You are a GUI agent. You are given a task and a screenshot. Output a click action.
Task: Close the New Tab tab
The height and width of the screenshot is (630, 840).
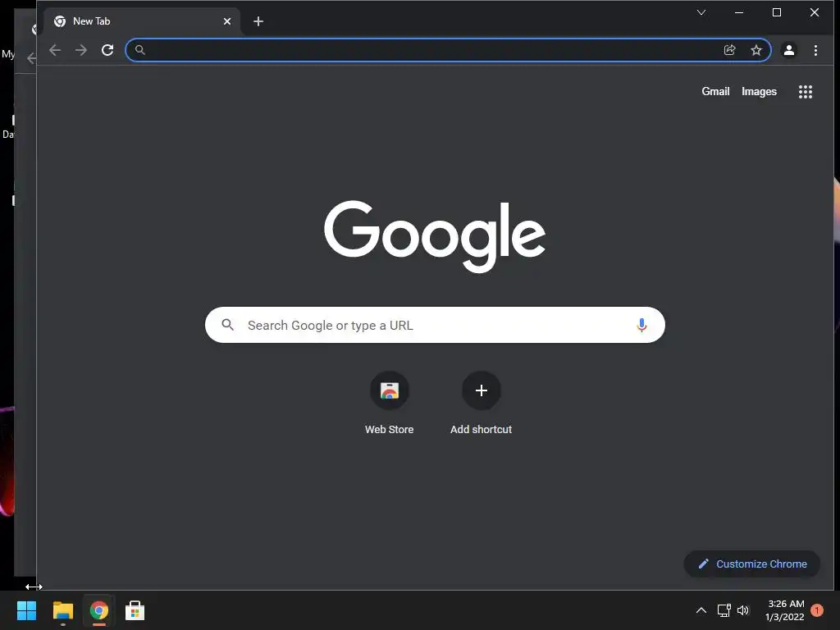(227, 21)
